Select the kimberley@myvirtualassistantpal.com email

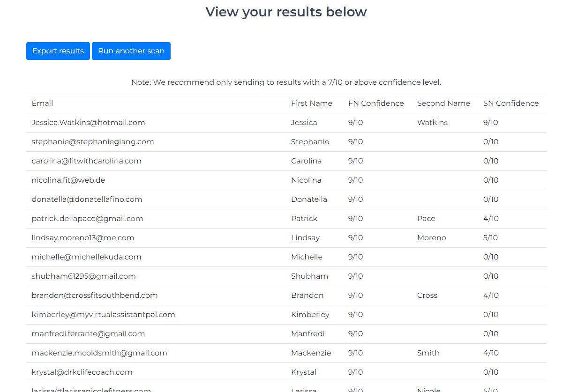coord(104,315)
